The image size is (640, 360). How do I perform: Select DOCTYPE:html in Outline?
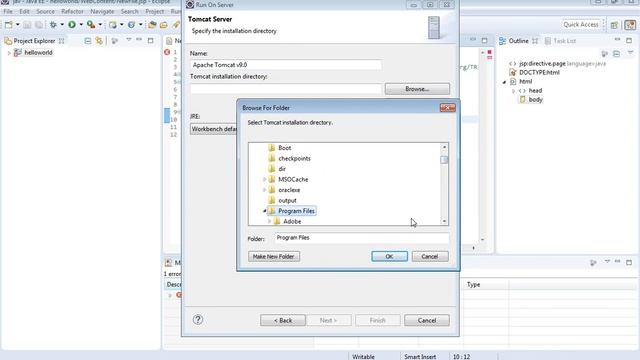tap(539, 73)
